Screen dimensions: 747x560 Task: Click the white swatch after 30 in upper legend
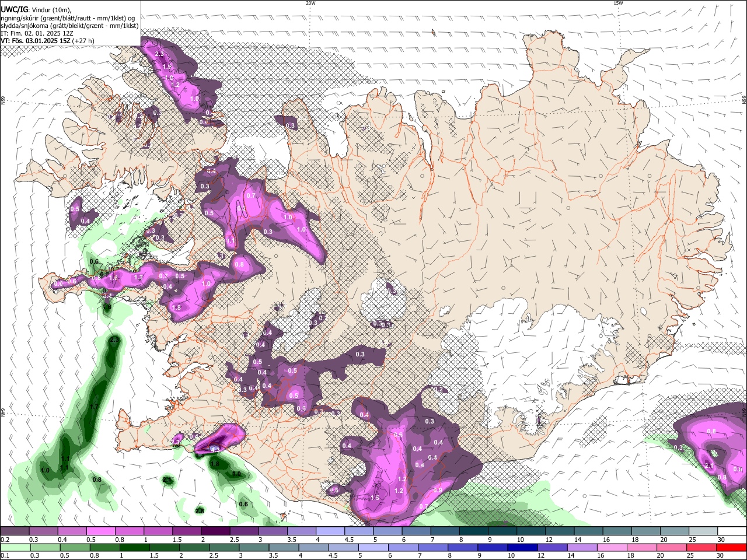[x=732, y=531]
